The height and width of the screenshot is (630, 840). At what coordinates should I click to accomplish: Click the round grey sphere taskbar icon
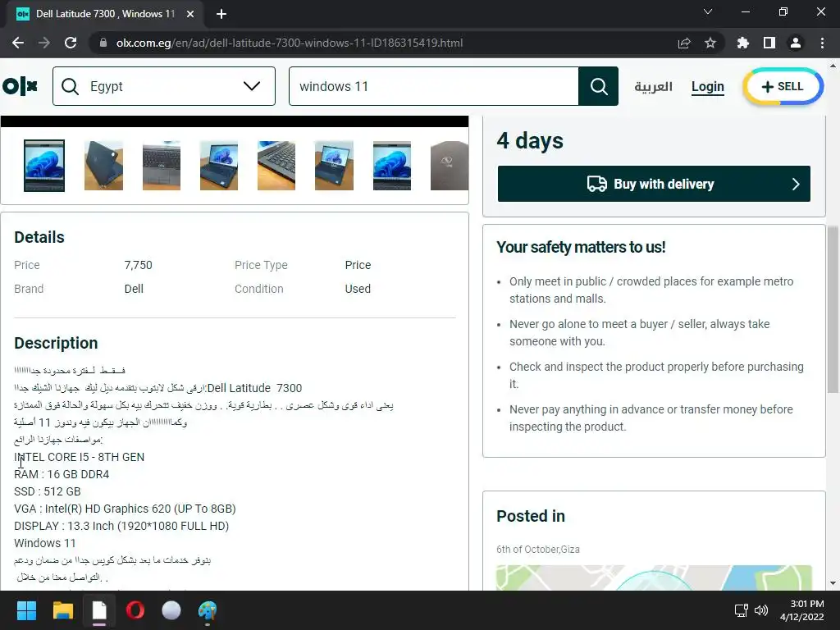[171, 610]
